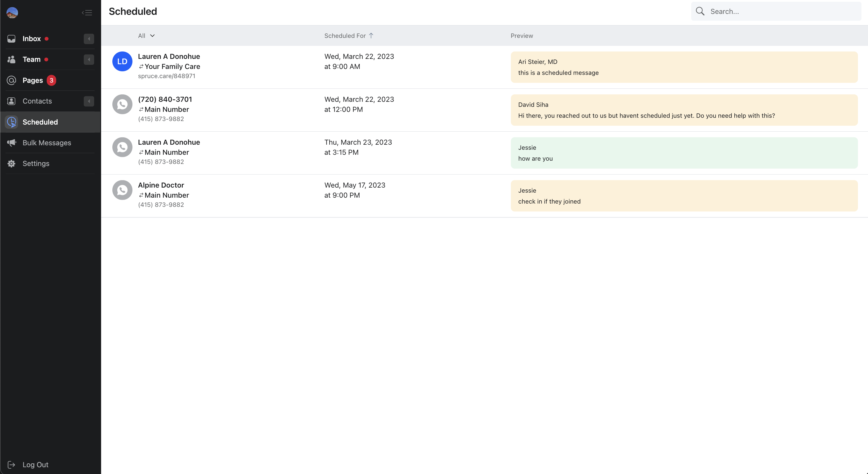Click 'Wed, March 22, 2023 at 9:00 AM'

[359, 61]
